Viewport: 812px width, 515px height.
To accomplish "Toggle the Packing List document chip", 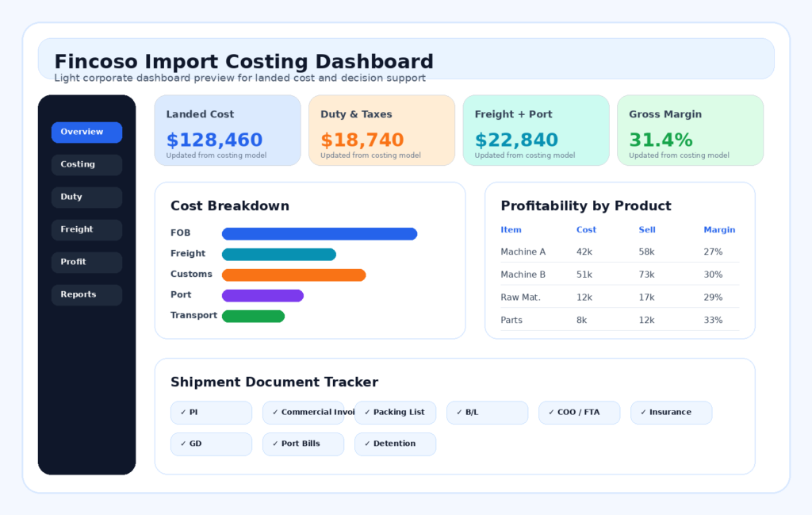I will coord(395,413).
